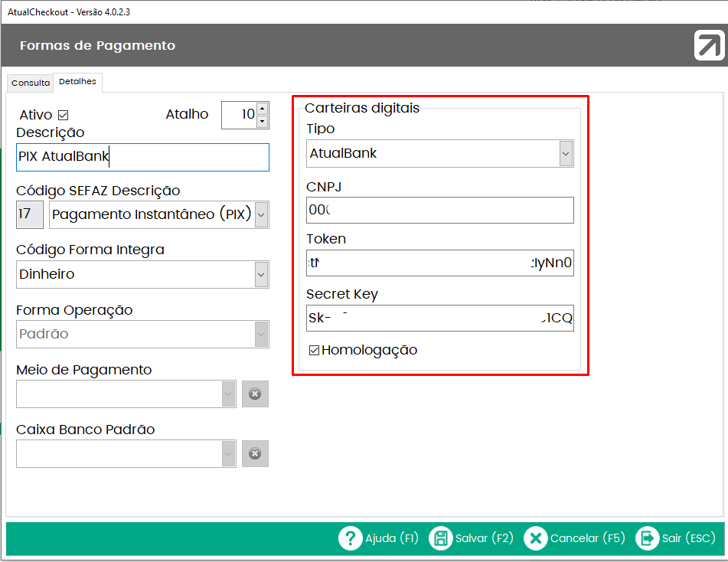Switch to the Consulta tab

[31, 83]
